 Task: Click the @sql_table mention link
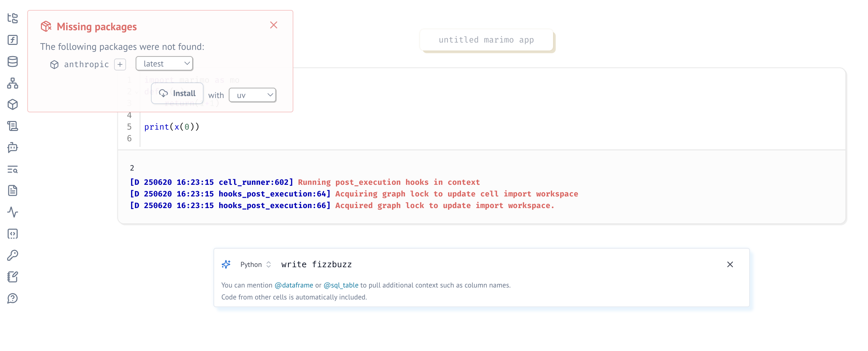pos(341,285)
